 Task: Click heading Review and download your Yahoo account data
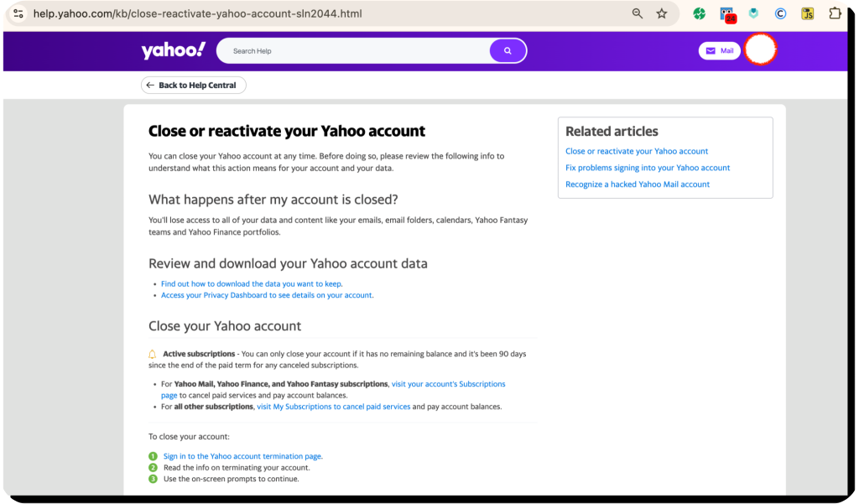(x=289, y=263)
